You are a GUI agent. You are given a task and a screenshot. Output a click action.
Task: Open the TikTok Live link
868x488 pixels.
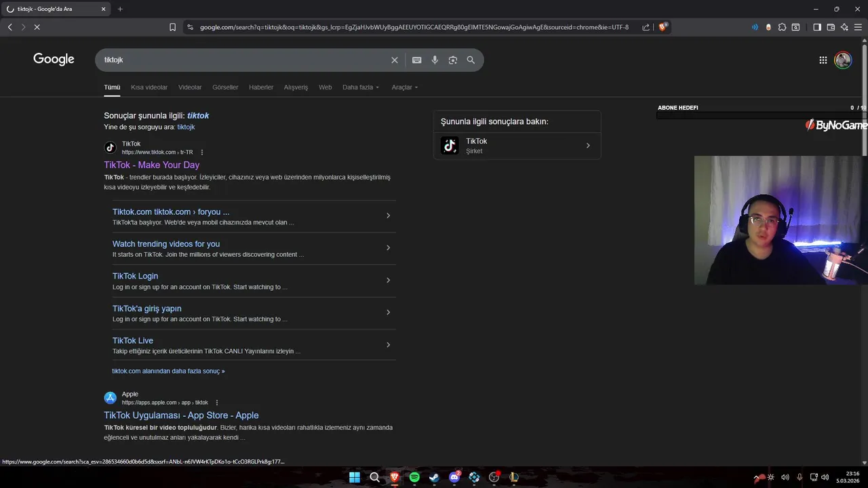(133, 340)
